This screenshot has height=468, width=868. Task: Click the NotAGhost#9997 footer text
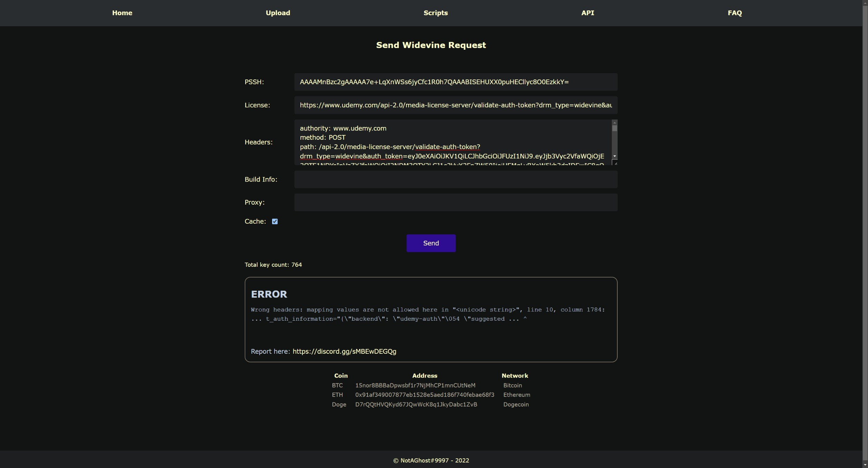click(431, 460)
